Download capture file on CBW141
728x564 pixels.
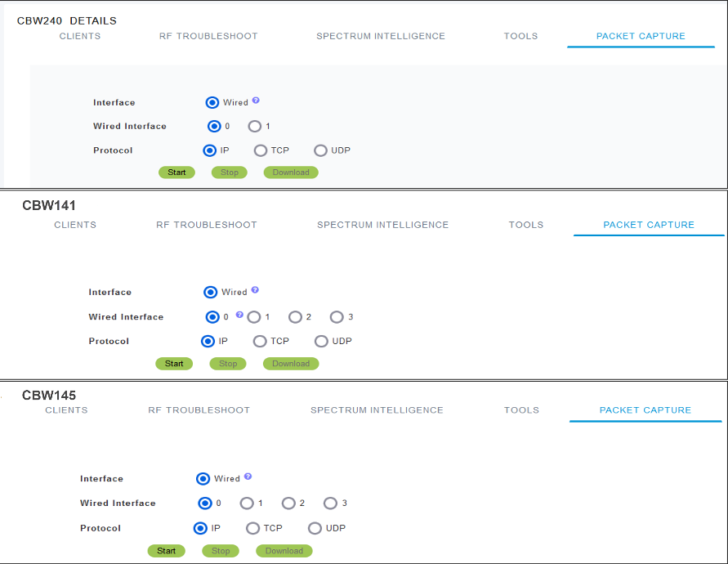click(291, 364)
